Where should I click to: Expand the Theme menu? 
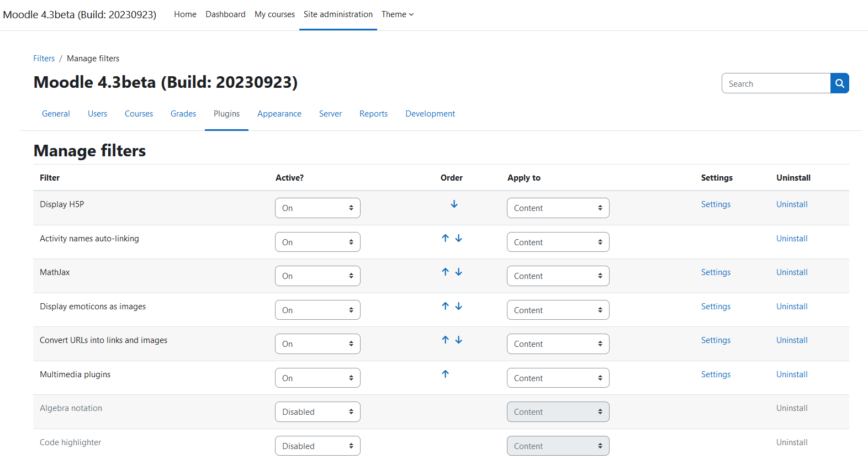coord(398,14)
